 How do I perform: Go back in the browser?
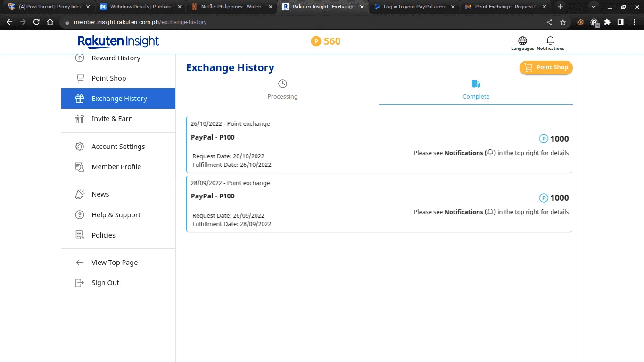click(x=9, y=22)
